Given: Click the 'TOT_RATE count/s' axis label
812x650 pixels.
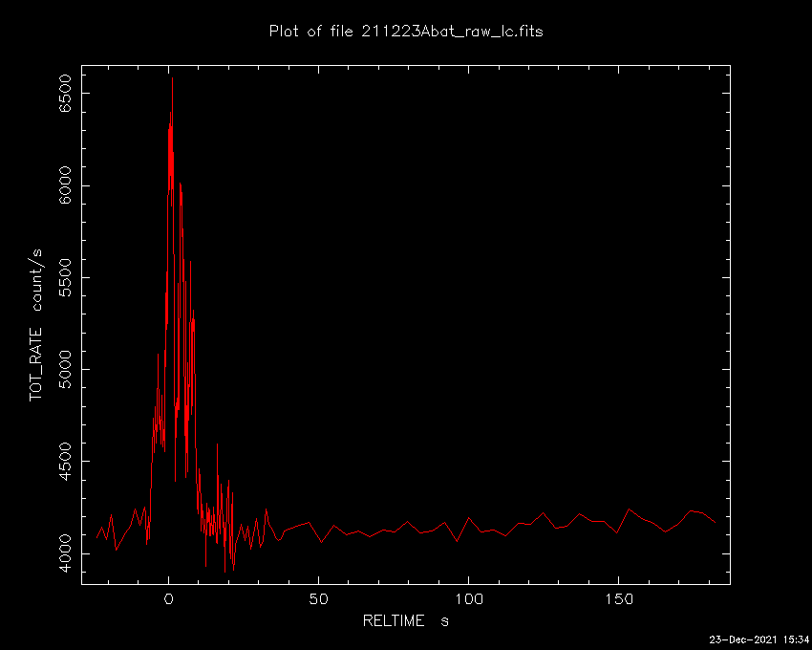Looking at the screenshot, I should pyautogui.click(x=35, y=325).
